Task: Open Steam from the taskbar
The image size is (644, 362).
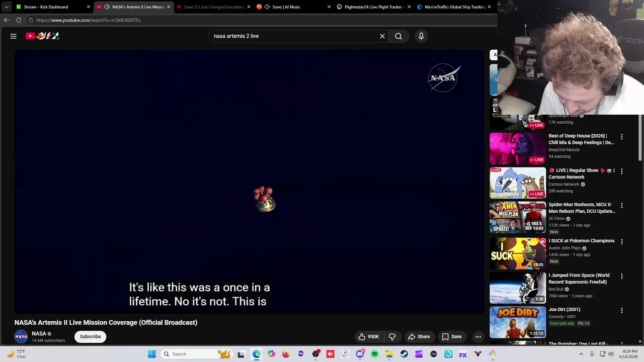Action: 404,354
